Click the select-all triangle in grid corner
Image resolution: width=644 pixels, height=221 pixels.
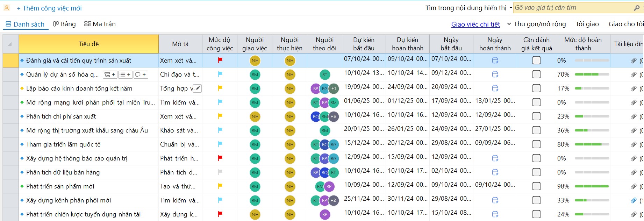[10, 44]
